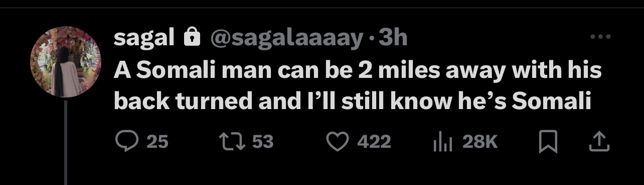Click the like count 422
The height and width of the screenshot is (185, 644).
(x=374, y=142)
